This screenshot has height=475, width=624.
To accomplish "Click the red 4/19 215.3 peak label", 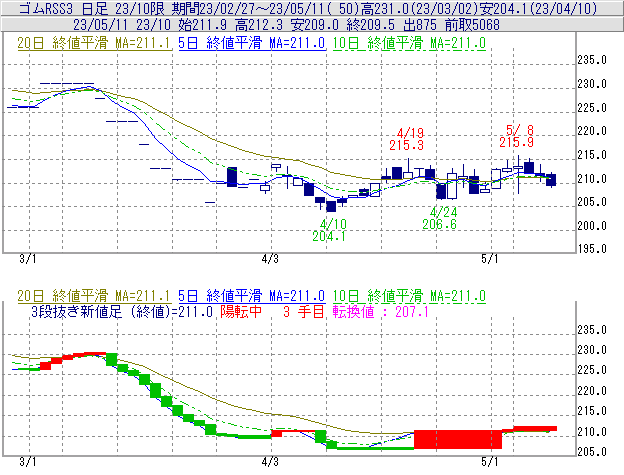I will (407, 139).
